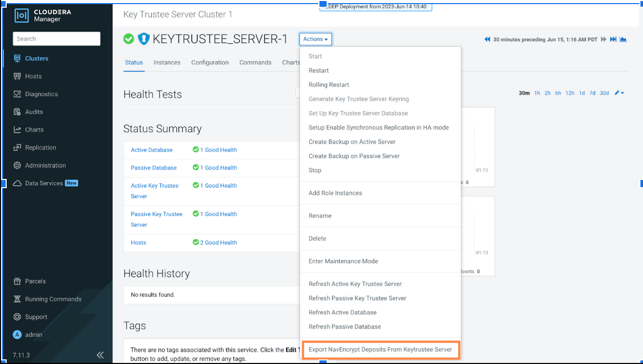
Task: Click the time range chart icon
Action: pyautogui.click(x=623, y=40)
